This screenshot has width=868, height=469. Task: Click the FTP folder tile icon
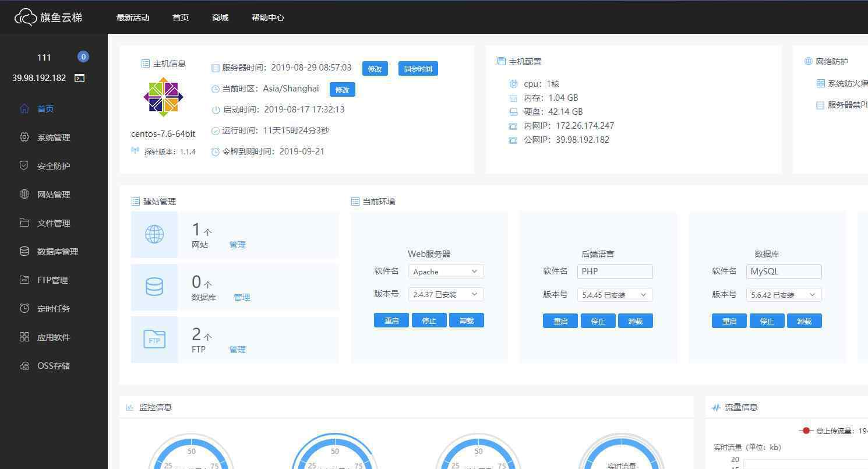154,340
